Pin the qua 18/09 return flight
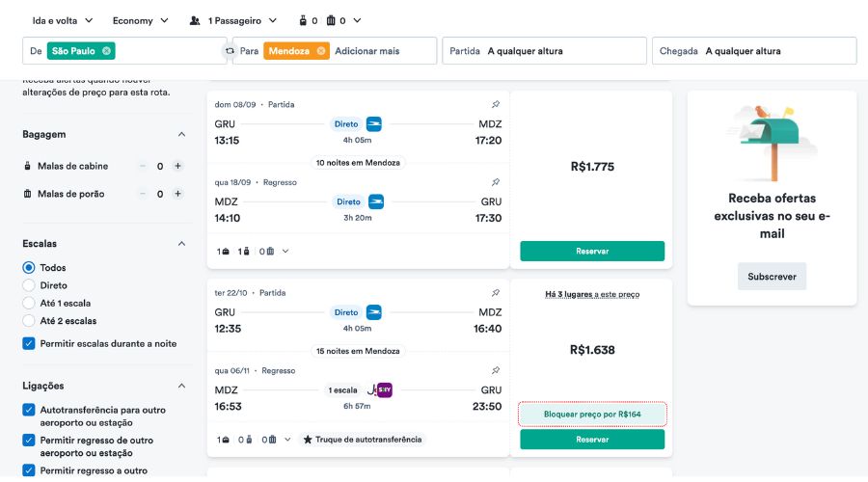The image size is (868, 482). [496, 182]
